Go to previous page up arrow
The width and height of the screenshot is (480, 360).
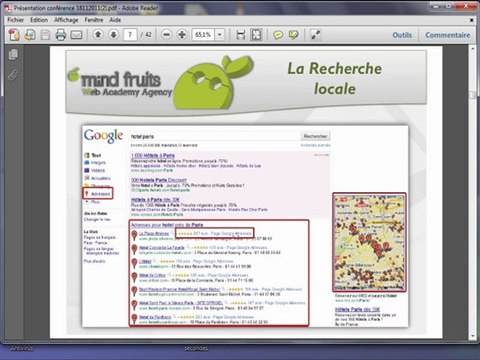click(98, 34)
